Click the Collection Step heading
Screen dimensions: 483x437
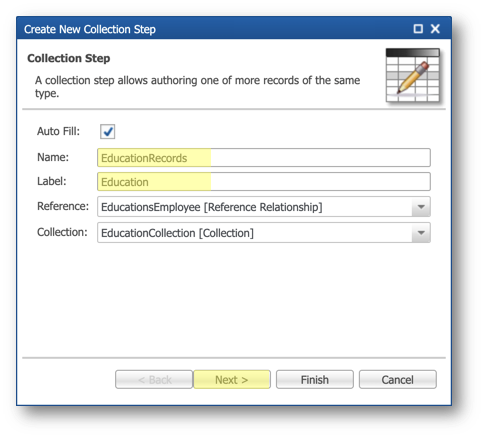click(69, 58)
